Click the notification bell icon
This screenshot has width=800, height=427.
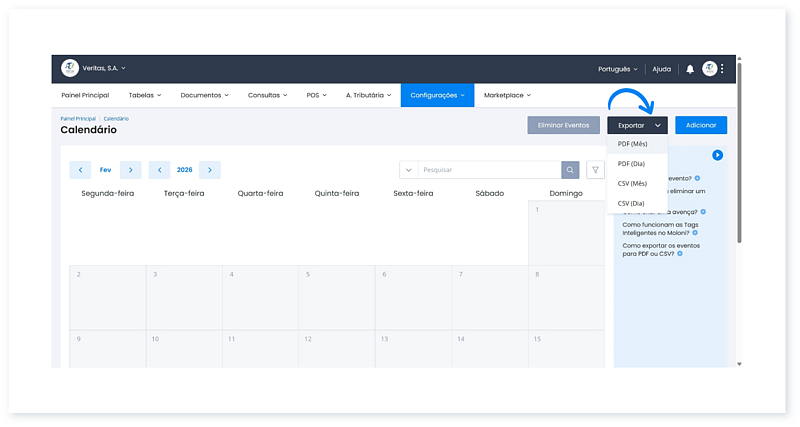690,69
